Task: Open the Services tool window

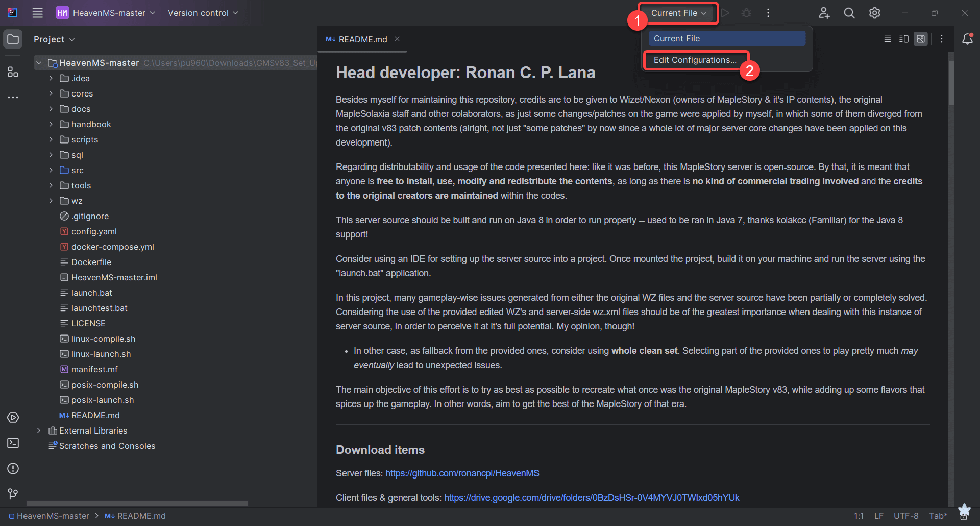Action: [x=13, y=418]
